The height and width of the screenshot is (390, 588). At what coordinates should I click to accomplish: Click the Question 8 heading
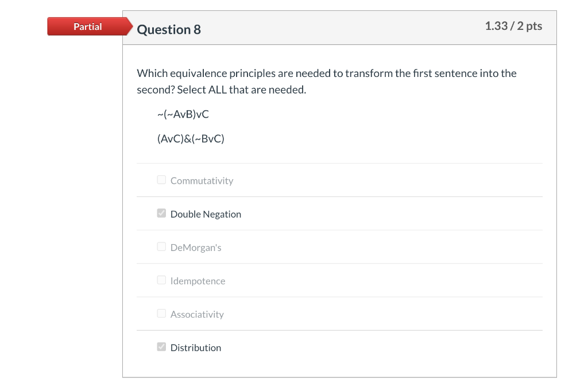[169, 30]
